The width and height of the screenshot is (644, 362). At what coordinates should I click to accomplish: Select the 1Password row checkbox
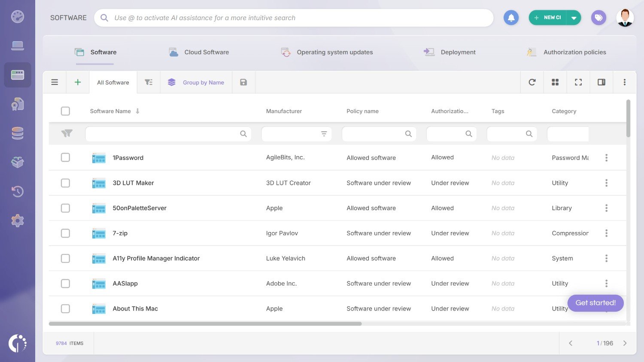(65, 157)
